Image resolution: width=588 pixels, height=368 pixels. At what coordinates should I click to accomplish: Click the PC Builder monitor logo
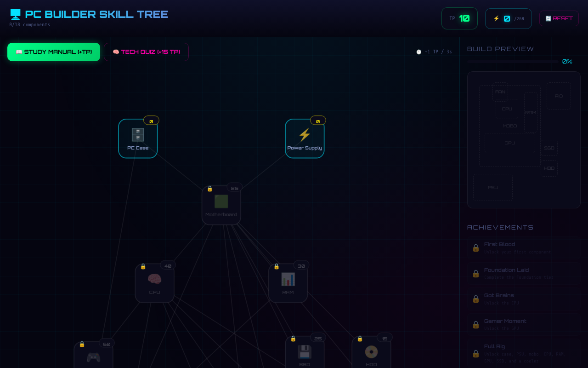tap(15, 13)
